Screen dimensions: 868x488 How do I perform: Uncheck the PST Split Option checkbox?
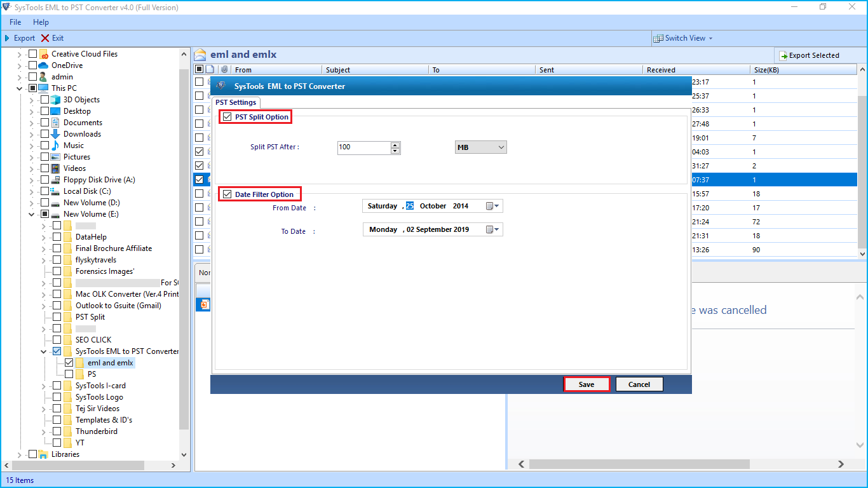coord(227,117)
